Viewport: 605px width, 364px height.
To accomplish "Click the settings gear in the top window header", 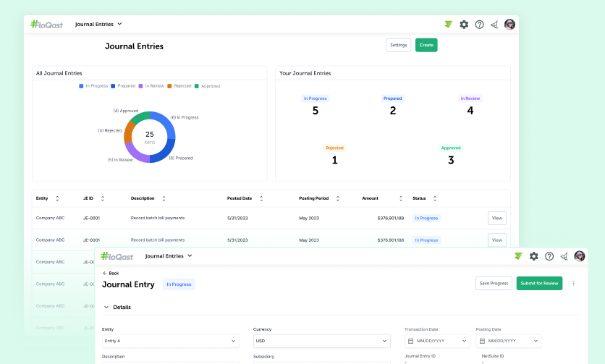I will tap(464, 25).
